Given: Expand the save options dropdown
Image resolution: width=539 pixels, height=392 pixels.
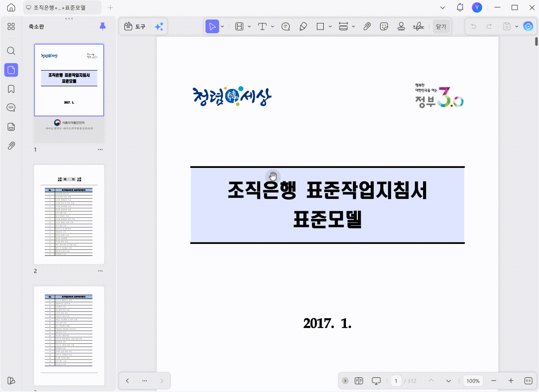Looking at the screenshot, I should point(517,26).
